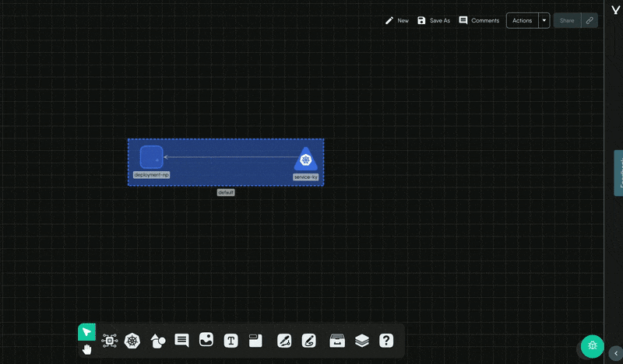Select the comment bubble tool in toolbar
623x364 pixels.
[181, 340]
